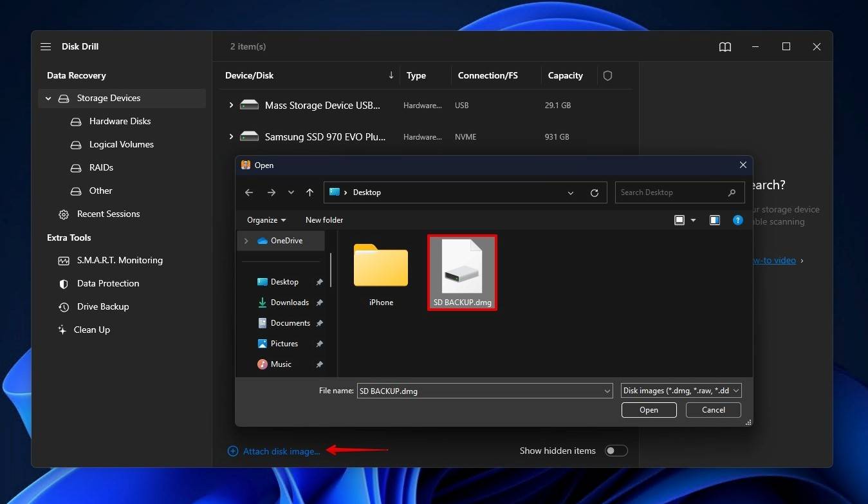
Task: Toggle the preview pane icon
Action: 714,220
